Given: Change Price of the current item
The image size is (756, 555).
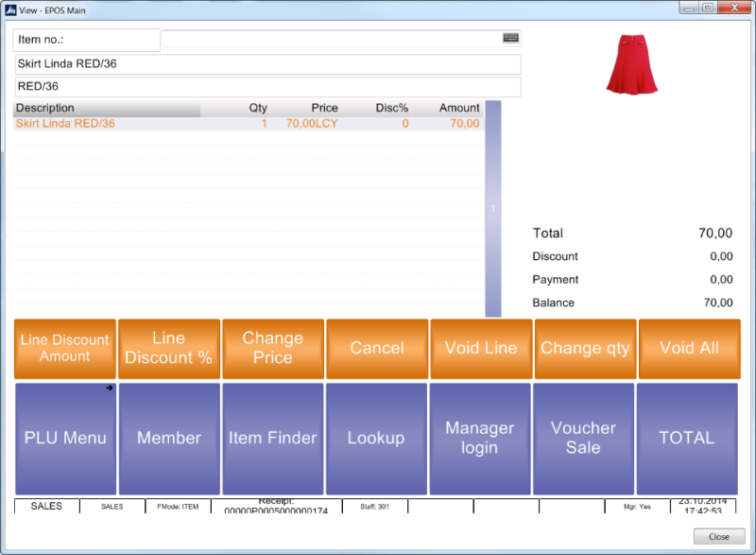Looking at the screenshot, I should pos(272,348).
